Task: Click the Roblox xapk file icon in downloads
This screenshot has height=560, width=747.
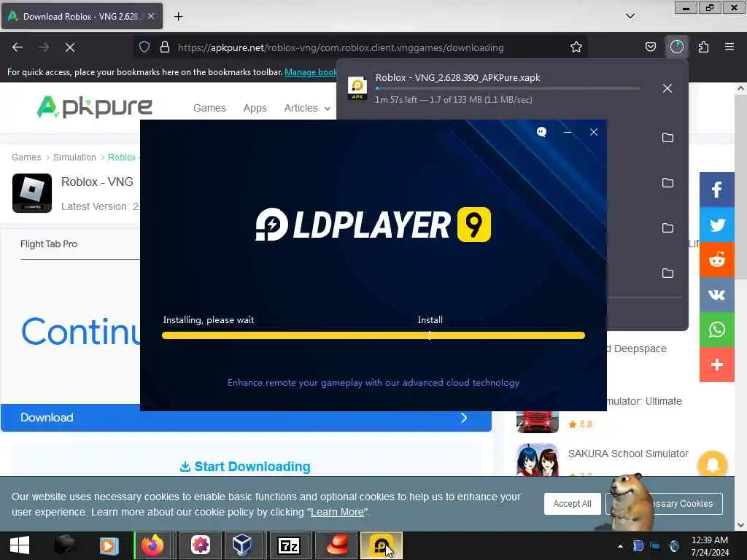Action: click(357, 88)
